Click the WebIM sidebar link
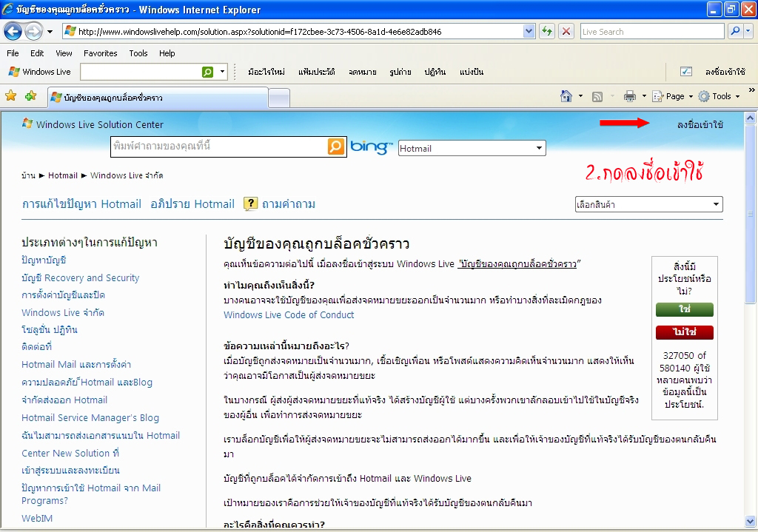 coord(37,518)
